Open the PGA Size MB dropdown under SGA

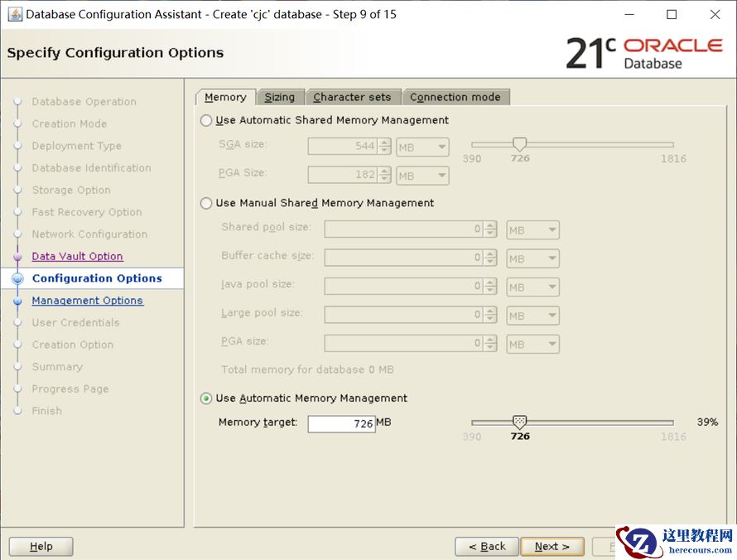[x=422, y=176]
